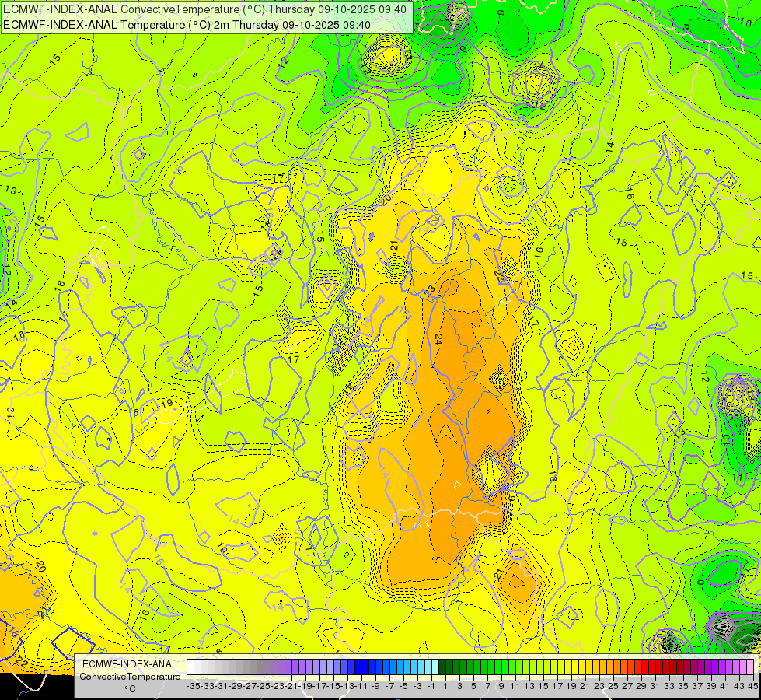
Task: Click the legend tick label 37
Action: pyautogui.click(x=697, y=686)
